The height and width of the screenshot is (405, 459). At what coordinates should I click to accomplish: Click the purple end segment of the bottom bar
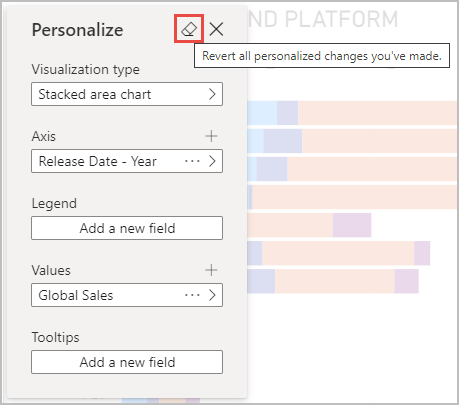[x=406, y=281]
